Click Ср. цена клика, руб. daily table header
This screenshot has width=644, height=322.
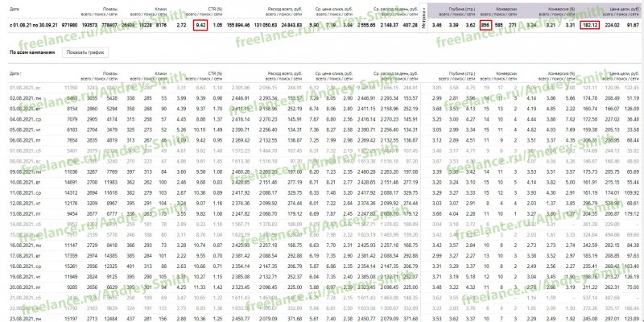[334, 73]
